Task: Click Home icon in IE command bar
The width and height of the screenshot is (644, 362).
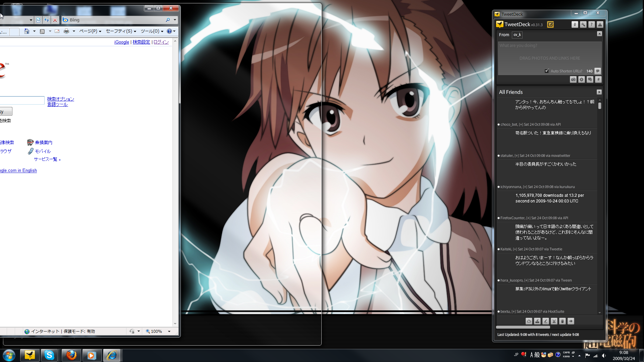Action: (x=27, y=31)
